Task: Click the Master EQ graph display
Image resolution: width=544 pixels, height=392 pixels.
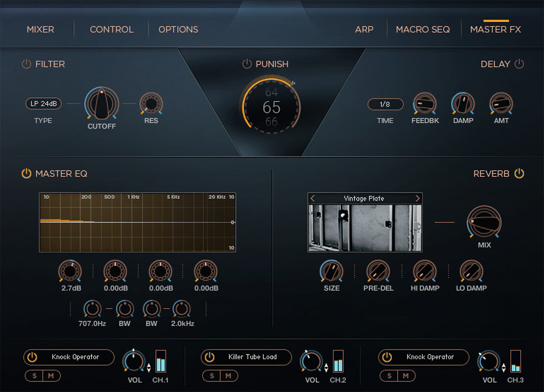Action: coord(137,222)
